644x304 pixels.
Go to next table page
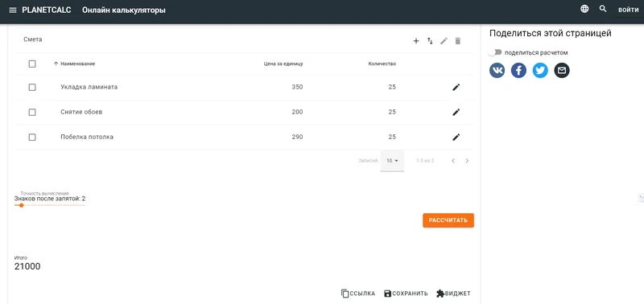[467, 161]
